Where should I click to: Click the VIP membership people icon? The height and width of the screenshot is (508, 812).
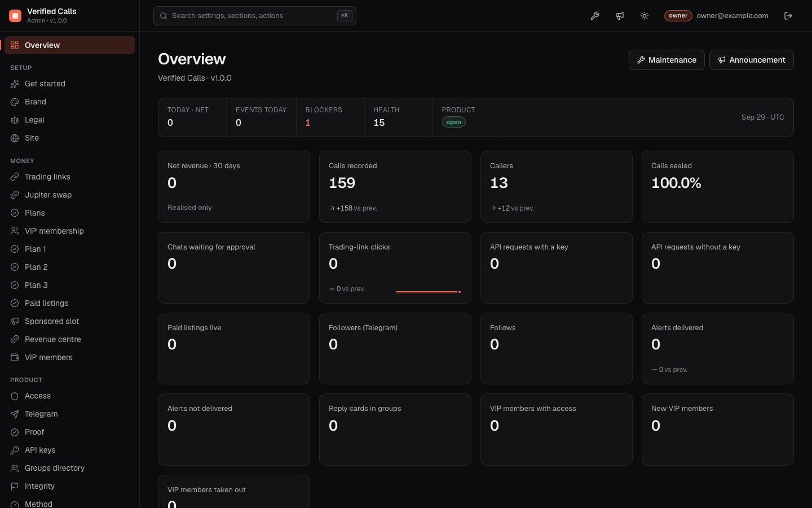pos(15,231)
